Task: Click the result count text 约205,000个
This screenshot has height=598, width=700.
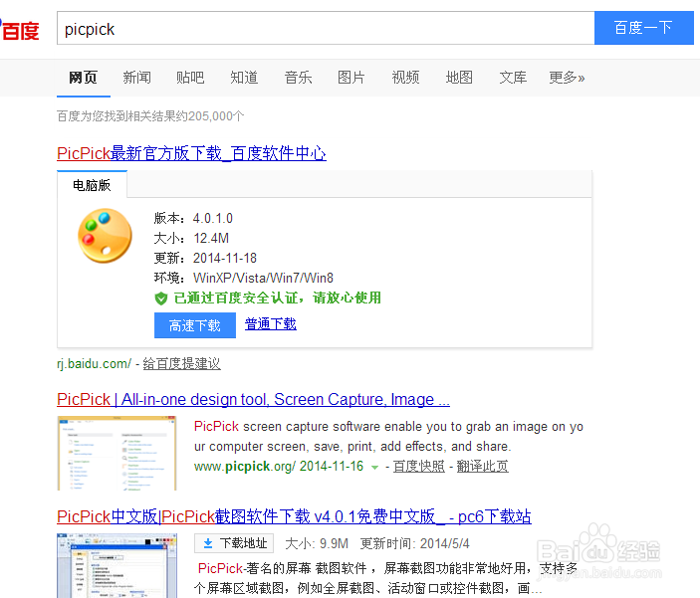Action: click(x=210, y=116)
